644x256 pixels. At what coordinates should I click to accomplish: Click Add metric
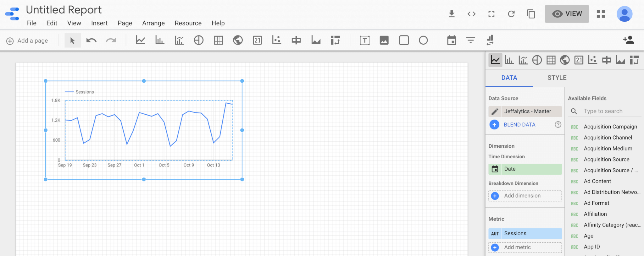click(525, 248)
